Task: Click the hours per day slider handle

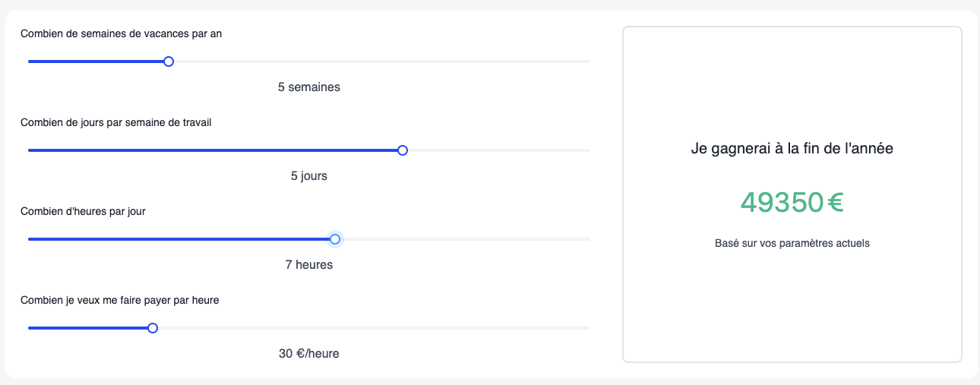Action: pos(335,239)
